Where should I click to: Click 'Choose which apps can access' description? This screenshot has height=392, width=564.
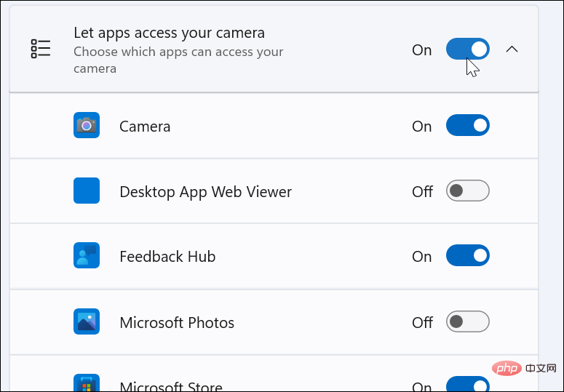coord(178,60)
